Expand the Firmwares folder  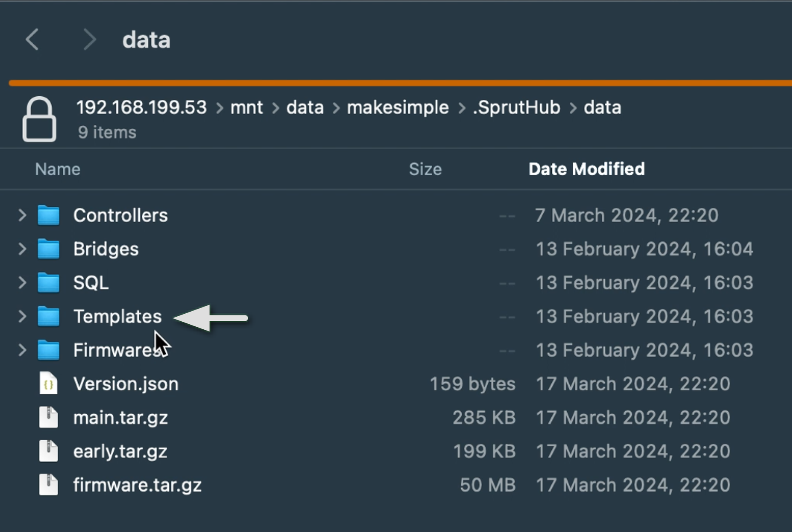coord(22,350)
